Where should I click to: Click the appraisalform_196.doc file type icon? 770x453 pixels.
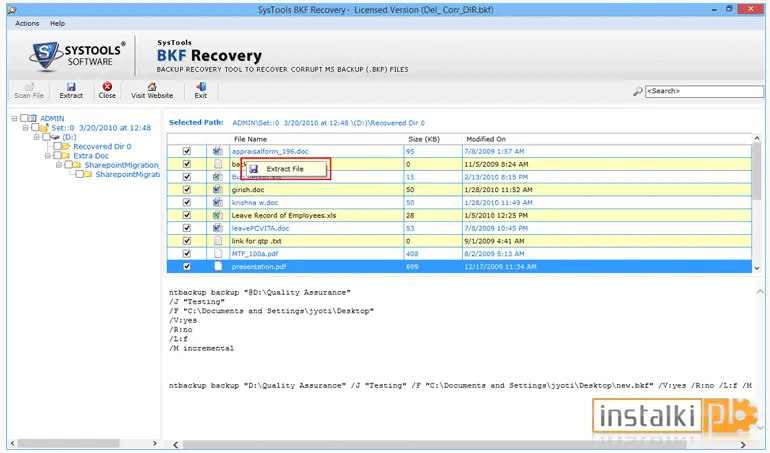[218, 151]
